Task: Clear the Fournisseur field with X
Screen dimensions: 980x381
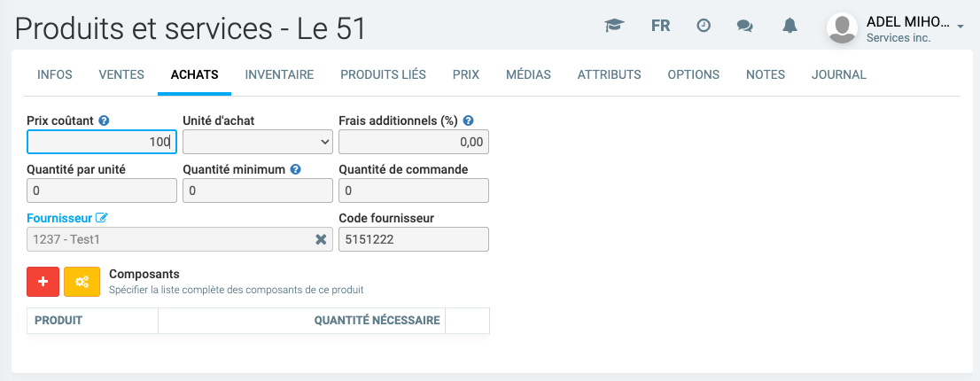Action: (322, 239)
